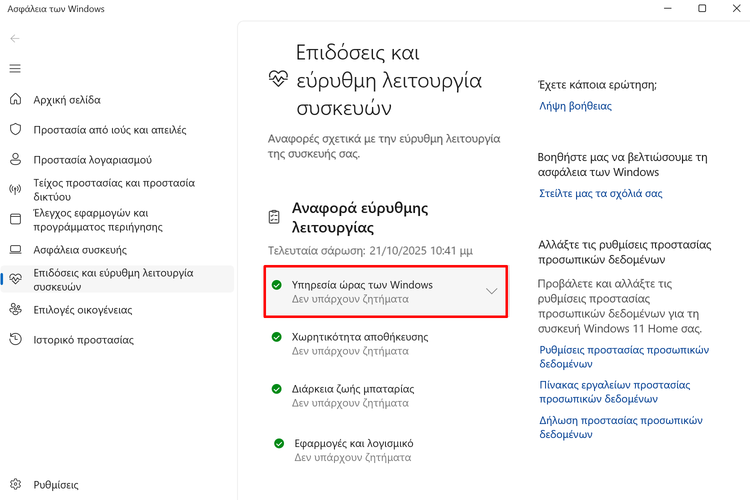Image resolution: width=750 pixels, height=500 pixels.
Task: Click the app and browser control icon
Action: pyautogui.click(x=15, y=220)
